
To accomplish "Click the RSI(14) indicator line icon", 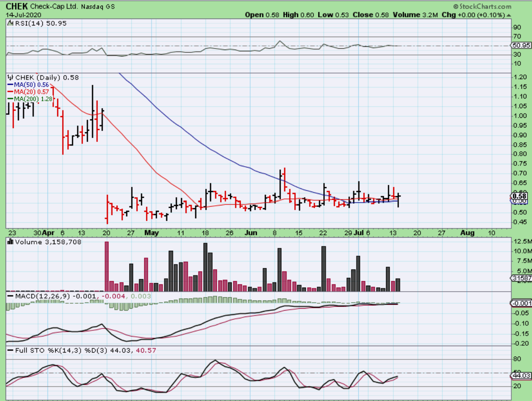I will [10, 23].
